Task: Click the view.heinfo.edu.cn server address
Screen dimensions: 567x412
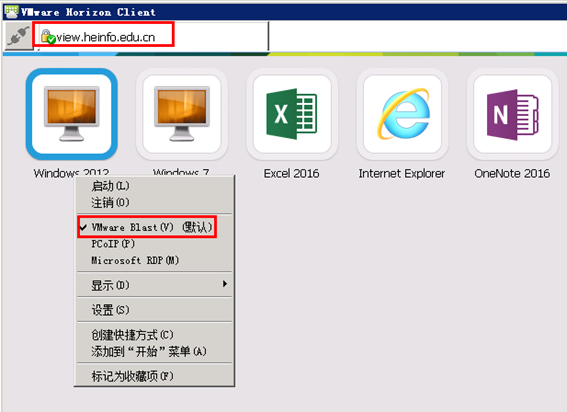Action: pos(106,37)
